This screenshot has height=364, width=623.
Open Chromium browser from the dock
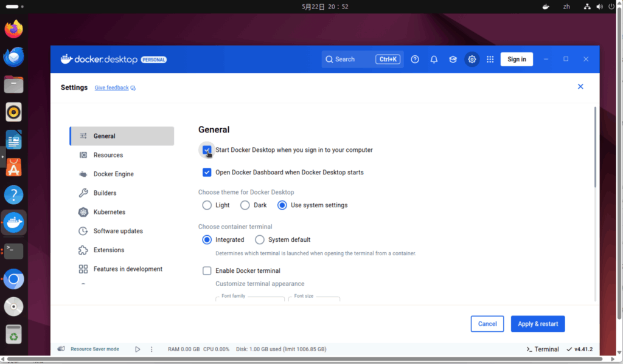click(x=13, y=279)
